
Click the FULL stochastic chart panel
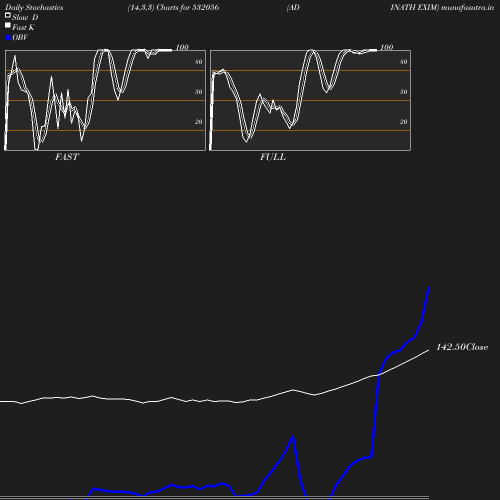pyautogui.click(x=310, y=100)
